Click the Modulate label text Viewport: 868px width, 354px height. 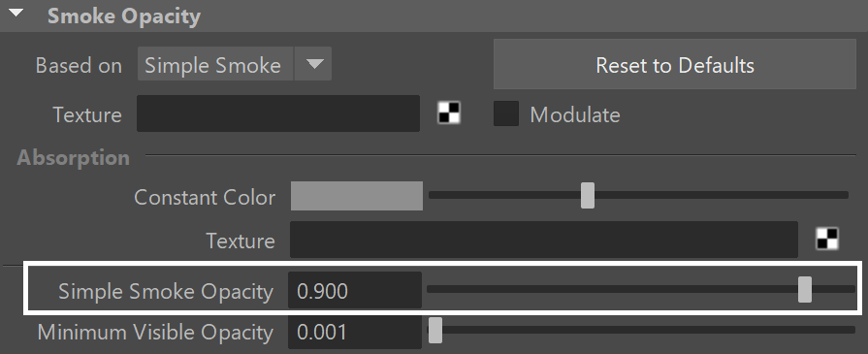[x=574, y=114]
